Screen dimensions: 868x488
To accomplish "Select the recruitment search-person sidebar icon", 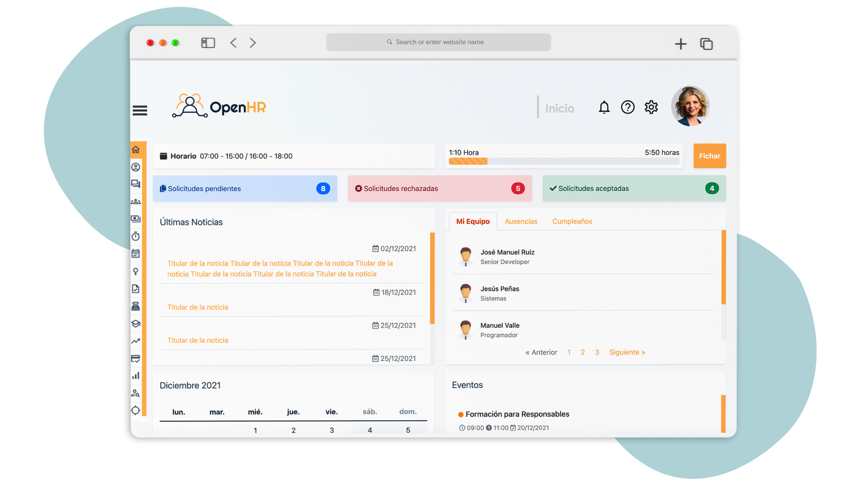I will tap(136, 393).
